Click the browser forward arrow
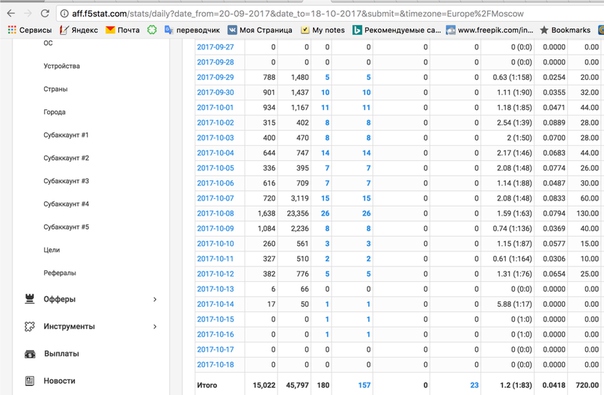The height and width of the screenshot is (395, 604). pos(28,13)
